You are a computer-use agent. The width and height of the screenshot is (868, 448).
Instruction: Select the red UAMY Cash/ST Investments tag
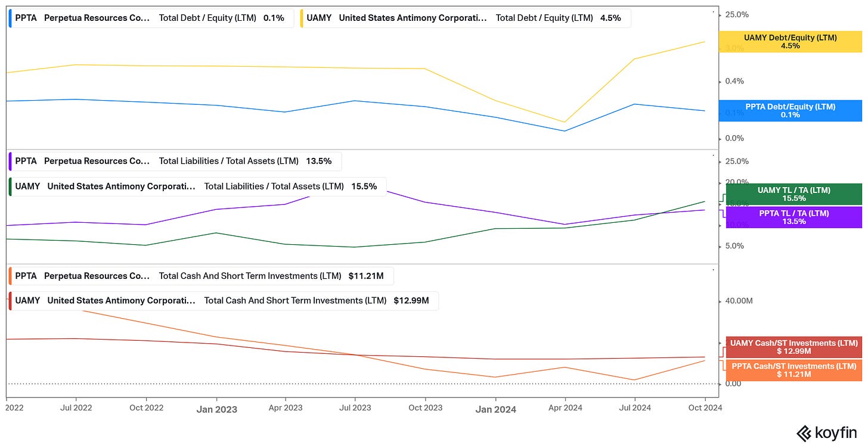tap(793, 347)
